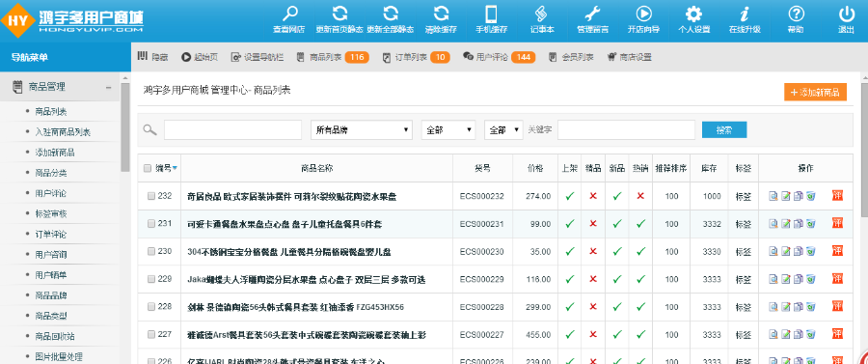
Task: Open the 全部 dropdown beside 关键字
Action: coord(503,129)
